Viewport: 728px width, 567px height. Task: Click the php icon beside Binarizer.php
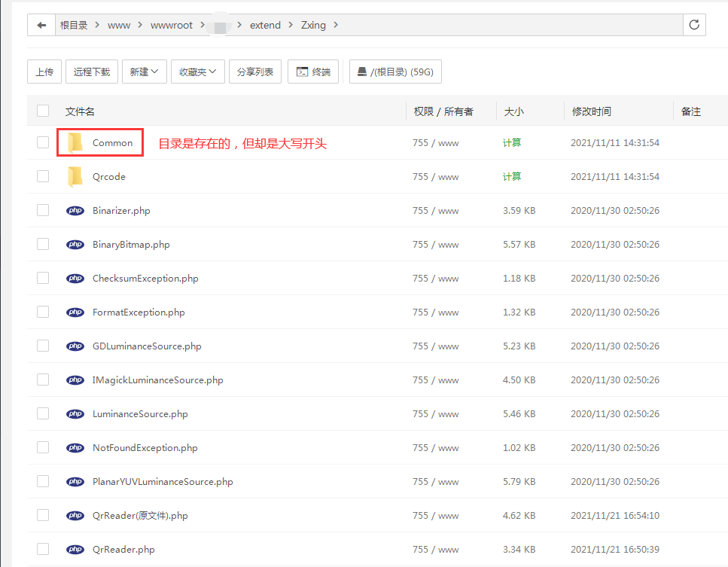click(75, 210)
